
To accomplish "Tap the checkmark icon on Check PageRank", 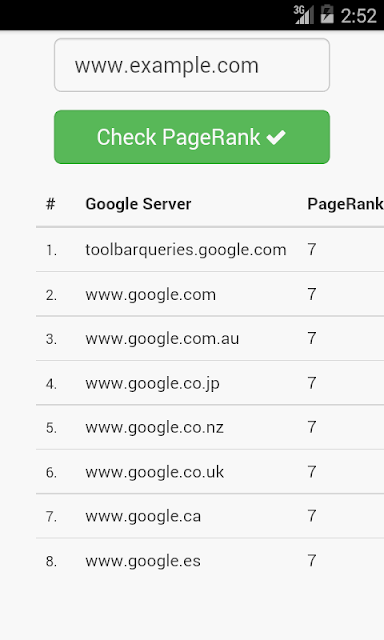I will pos(276,138).
